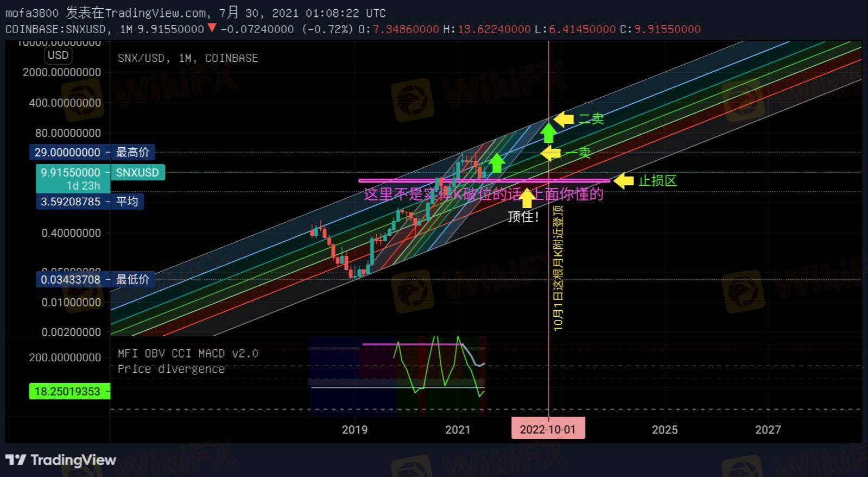Click the yellow up arrow above 顶住!

pyautogui.click(x=527, y=198)
